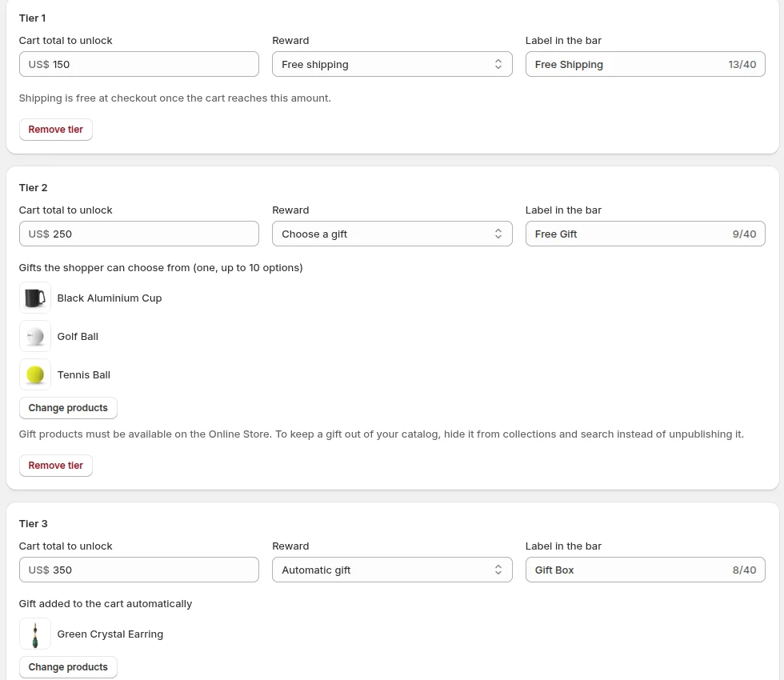Click the Tennis Ball product thumbnail

35,375
